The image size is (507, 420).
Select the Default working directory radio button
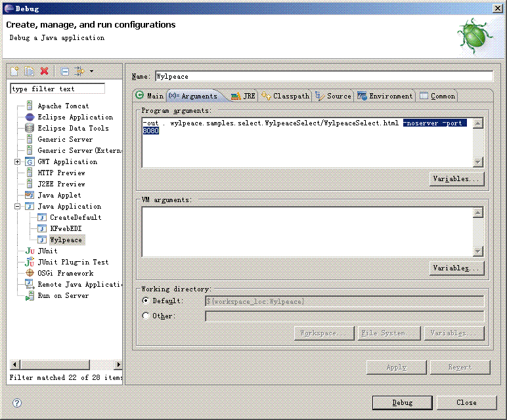coord(146,301)
